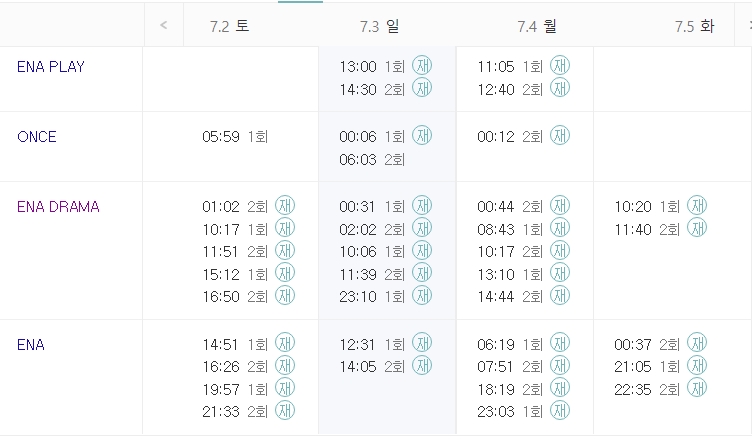
Task: Click rerun icon beside ENA DRAMA 13:10
Action: (560, 273)
